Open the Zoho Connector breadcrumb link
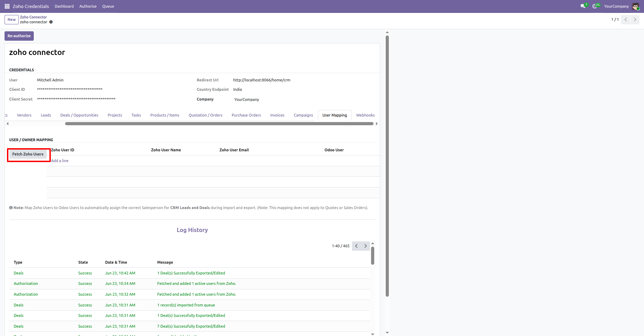This screenshot has width=644, height=336. (x=33, y=17)
